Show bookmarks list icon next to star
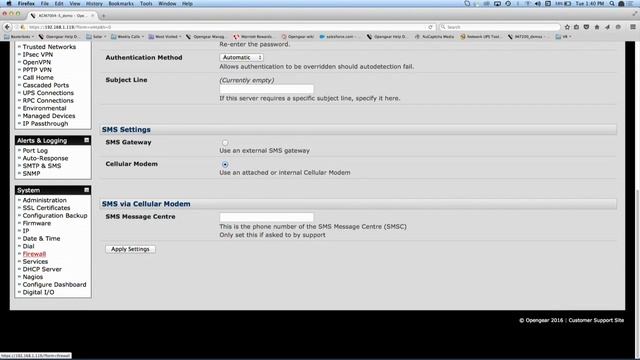 [x=576, y=27]
